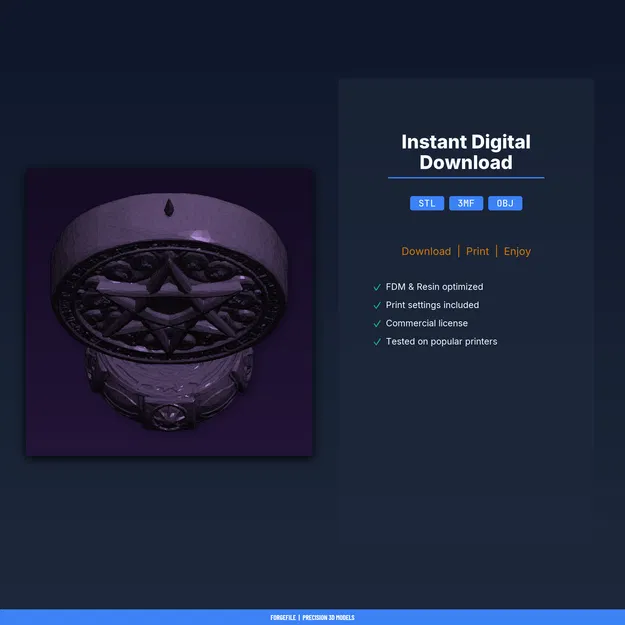The image size is (625, 625).
Task: Click the checkmark beside Commercial license
Action: point(377,324)
